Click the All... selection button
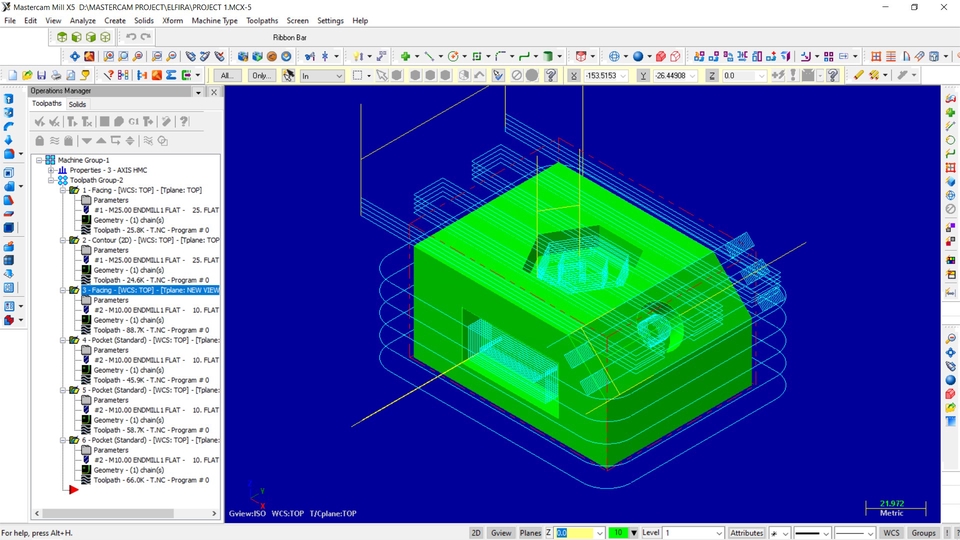Image resolution: width=960 pixels, height=540 pixels. click(227, 75)
